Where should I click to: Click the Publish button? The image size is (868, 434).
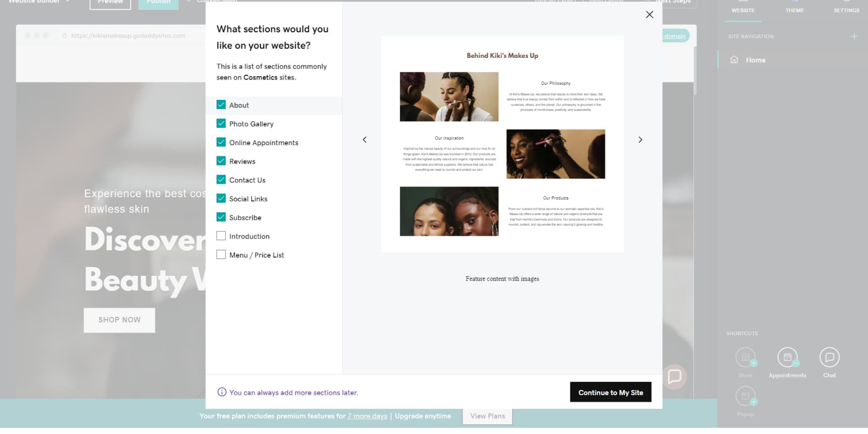click(158, 1)
